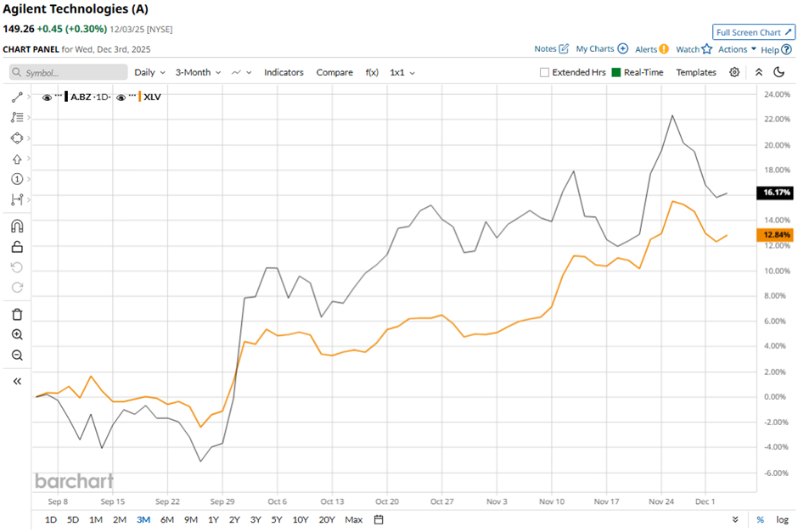The height and width of the screenshot is (532, 798).
Task: Select the arrow marker tool
Action: (17, 160)
